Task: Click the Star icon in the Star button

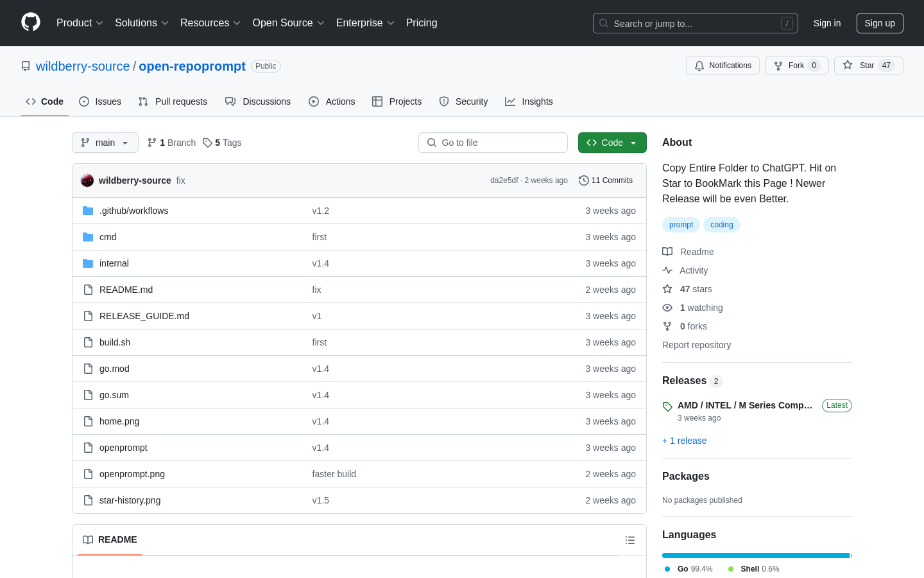Action: (848, 66)
